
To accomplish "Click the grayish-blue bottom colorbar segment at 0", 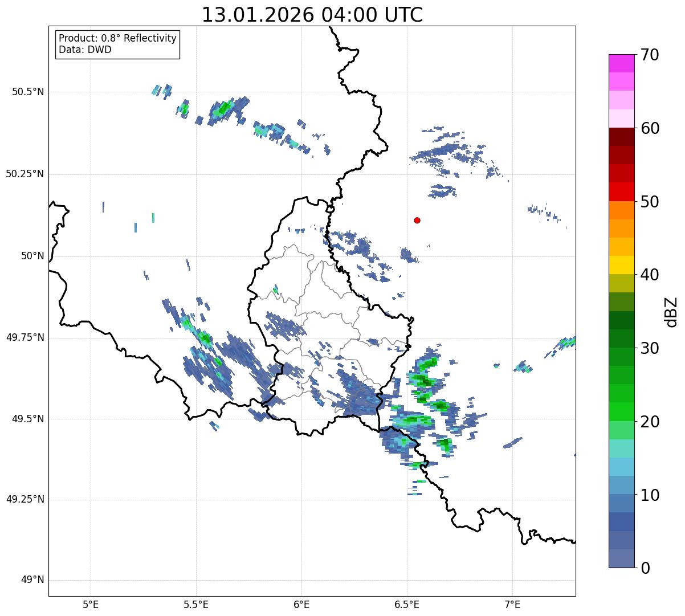I will 621,558.
